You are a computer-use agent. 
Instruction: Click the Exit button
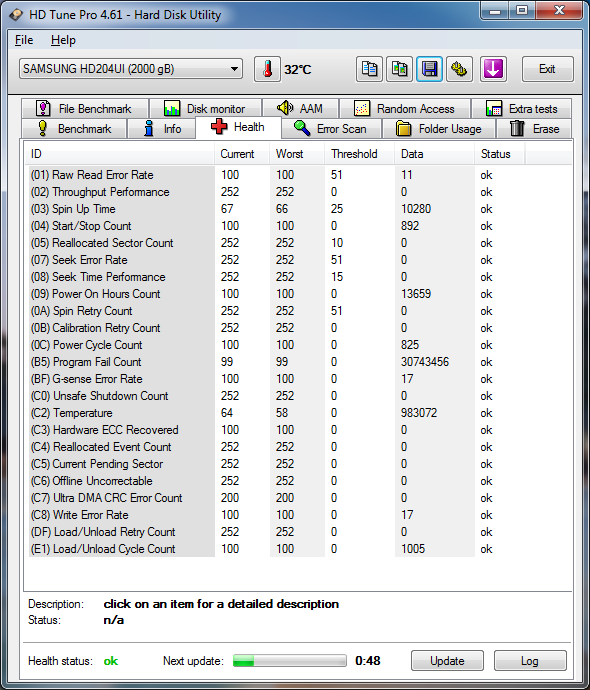coord(547,69)
